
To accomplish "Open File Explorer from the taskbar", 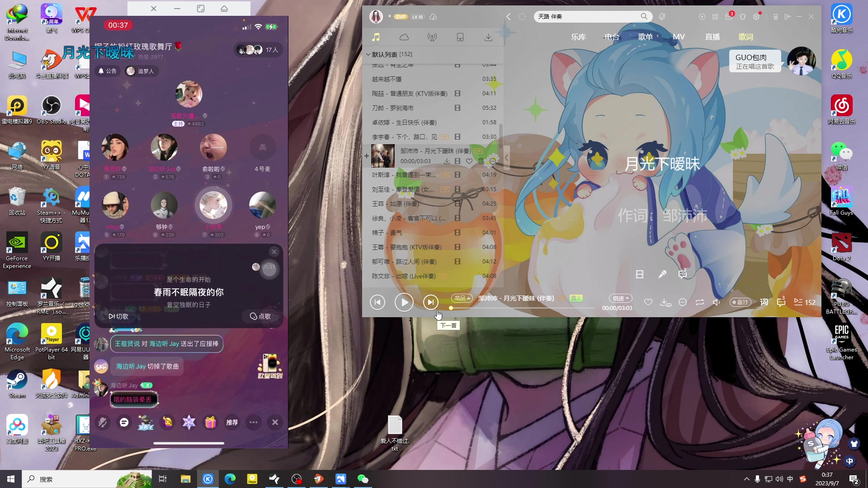I will tap(186, 479).
